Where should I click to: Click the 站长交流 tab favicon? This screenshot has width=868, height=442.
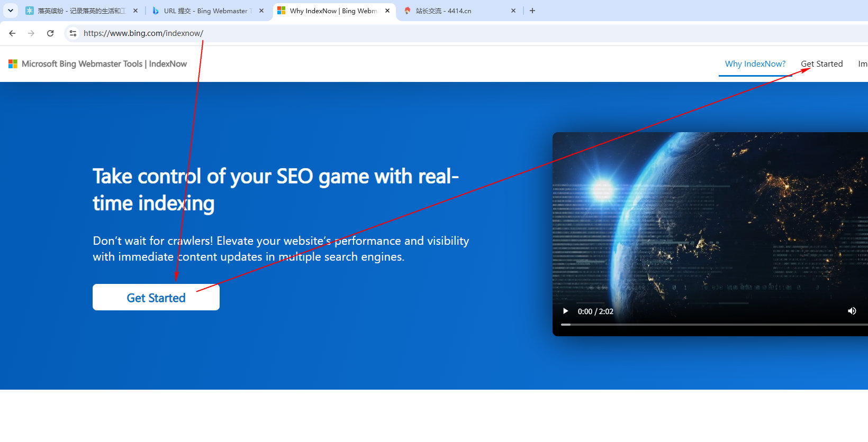click(408, 11)
